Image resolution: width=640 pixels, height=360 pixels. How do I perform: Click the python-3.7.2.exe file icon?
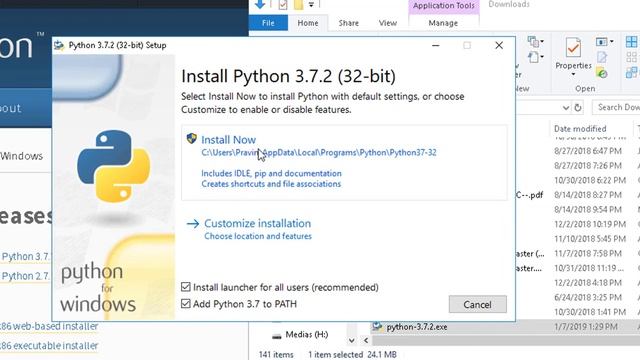point(378,327)
